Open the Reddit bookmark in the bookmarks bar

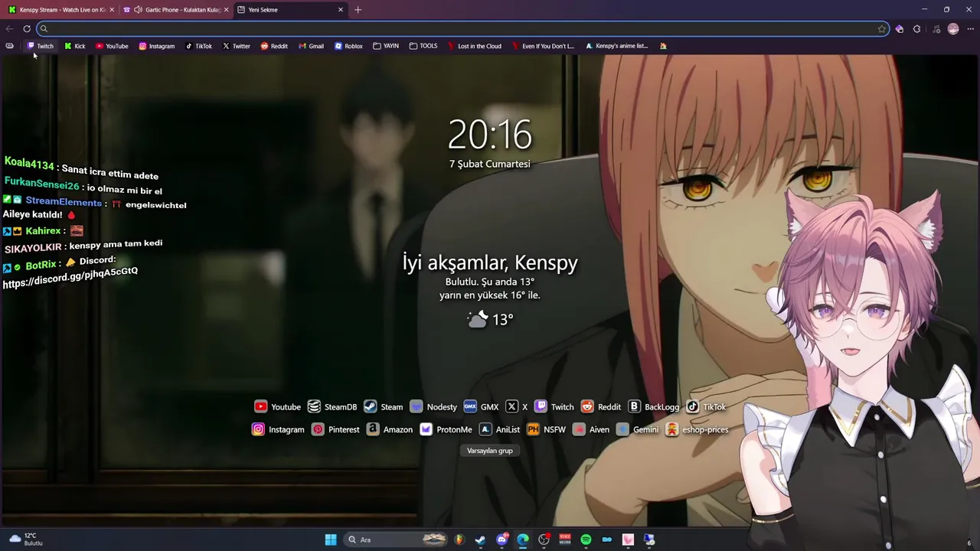tap(274, 46)
